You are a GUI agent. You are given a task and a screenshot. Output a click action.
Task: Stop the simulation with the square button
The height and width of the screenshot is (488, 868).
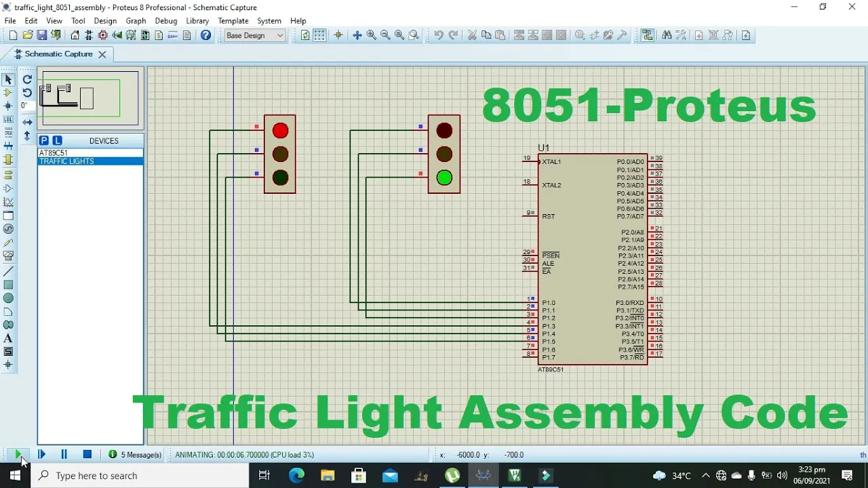87,455
